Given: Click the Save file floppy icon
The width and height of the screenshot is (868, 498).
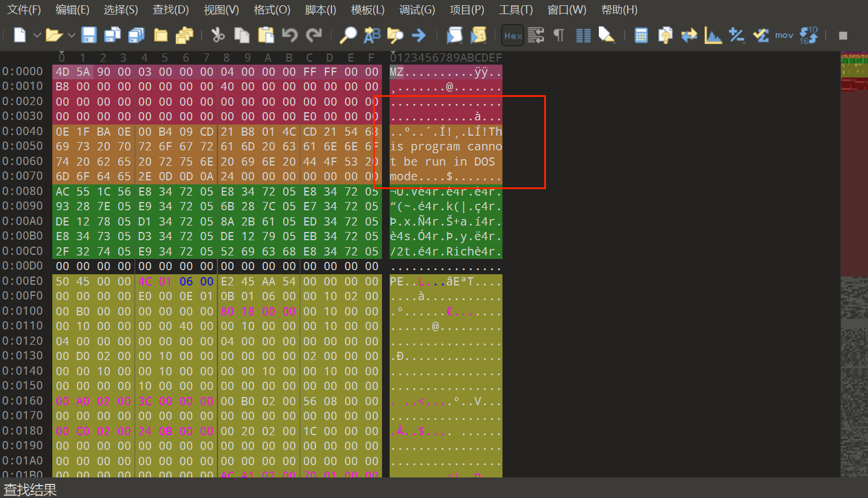Looking at the screenshot, I should [89, 35].
